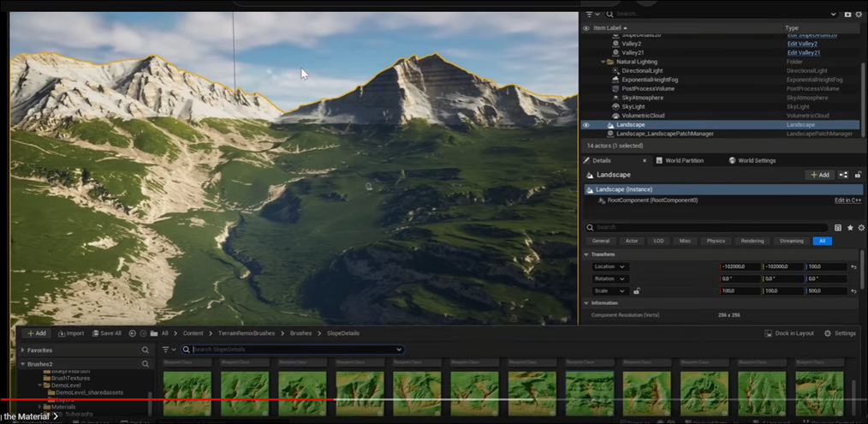Click the search icon in Favorites row
Viewport: 868px width, 424px height.
(x=145, y=350)
